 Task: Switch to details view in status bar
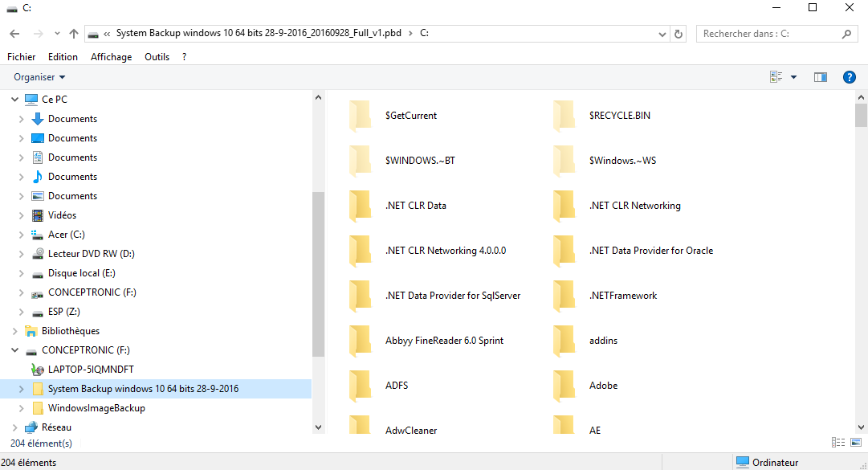click(x=838, y=443)
